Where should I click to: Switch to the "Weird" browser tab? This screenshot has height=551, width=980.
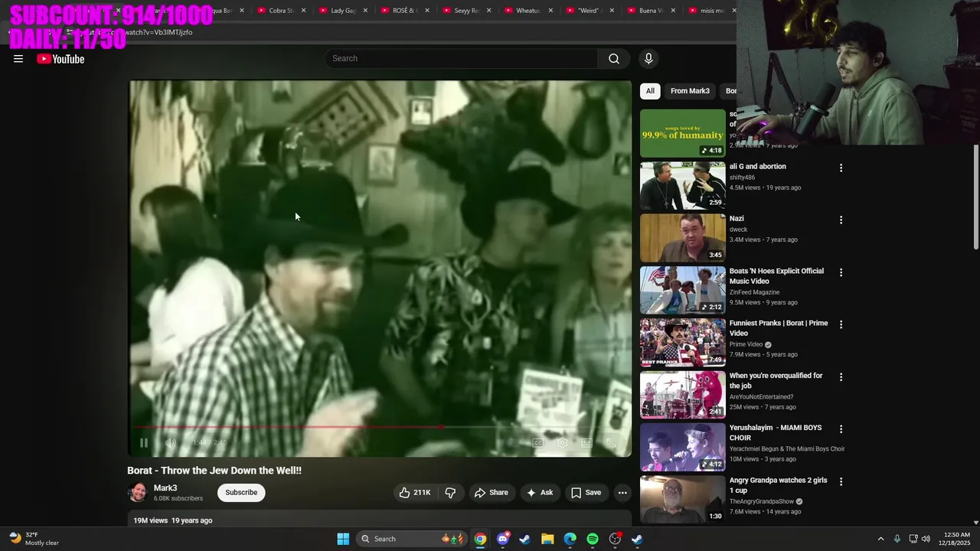click(x=588, y=11)
